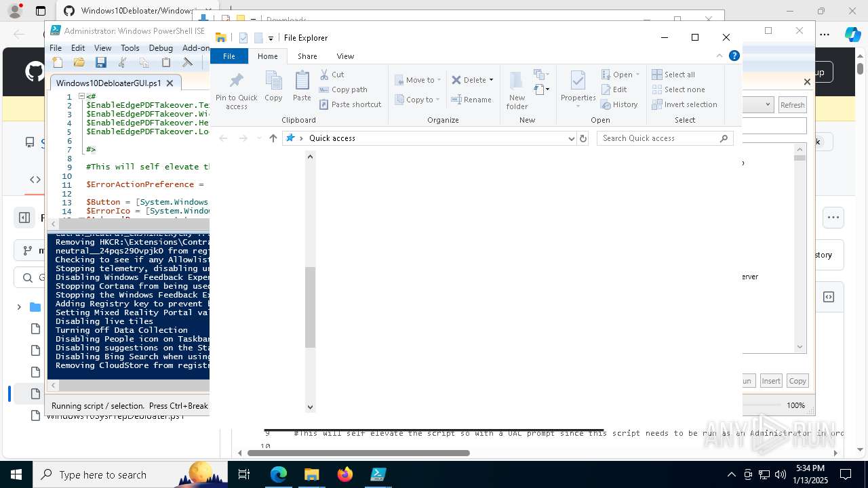Image resolution: width=868 pixels, height=488 pixels.
Task: Open the Tools menu in PowerShell ISE
Action: pos(130,48)
